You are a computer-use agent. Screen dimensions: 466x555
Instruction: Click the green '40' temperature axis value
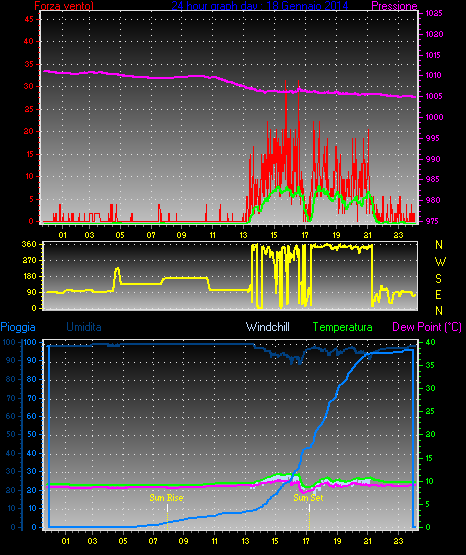pos(430,342)
